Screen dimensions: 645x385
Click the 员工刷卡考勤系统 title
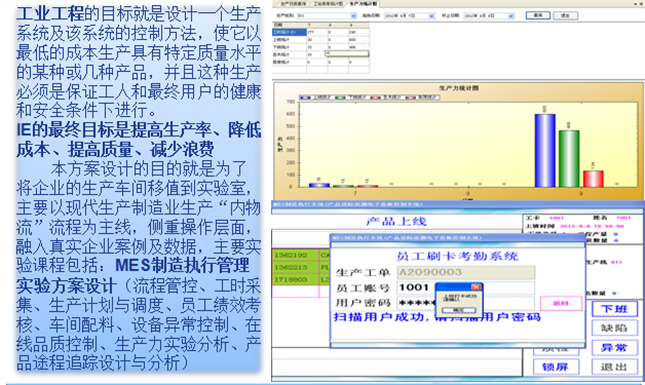(x=457, y=256)
